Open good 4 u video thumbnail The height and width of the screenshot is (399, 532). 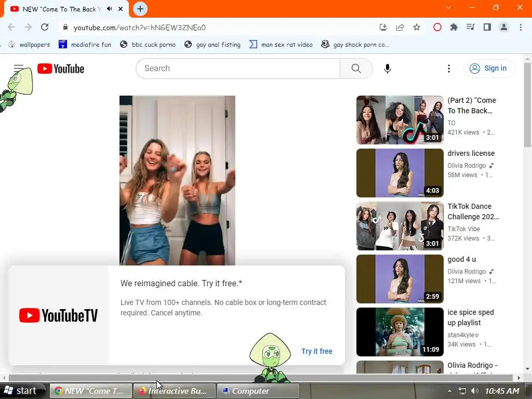(x=400, y=279)
